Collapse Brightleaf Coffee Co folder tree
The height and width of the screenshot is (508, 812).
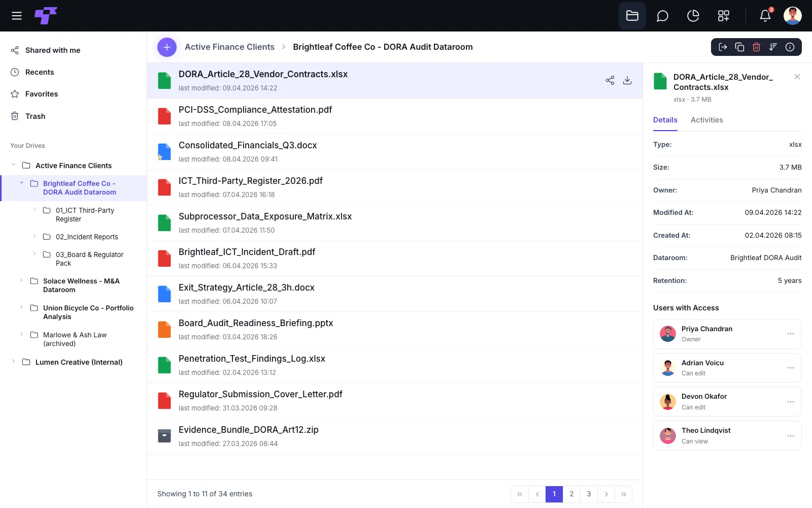pyautogui.click(x=21, y=183)
